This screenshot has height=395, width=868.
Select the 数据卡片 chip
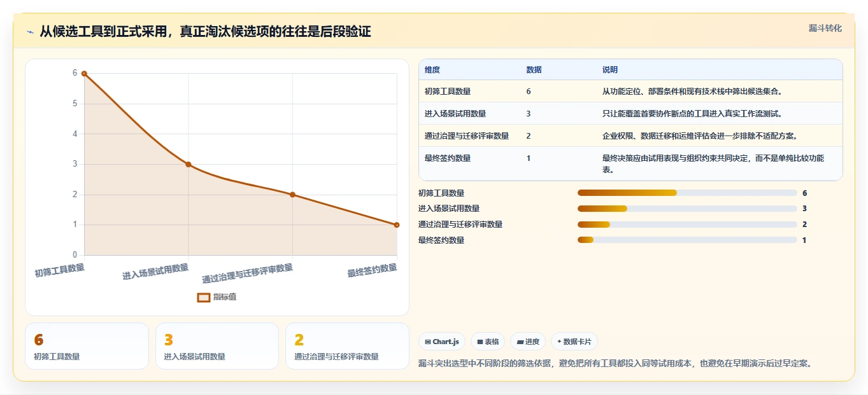click(x=574, y=342)
